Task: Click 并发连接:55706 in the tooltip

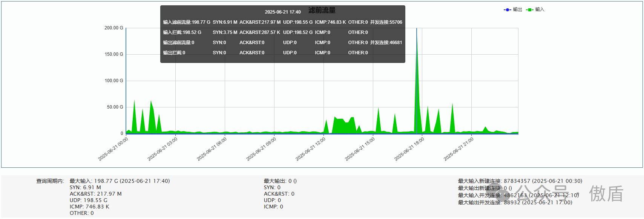Action: pyautogui.click(x=386, y=22)
